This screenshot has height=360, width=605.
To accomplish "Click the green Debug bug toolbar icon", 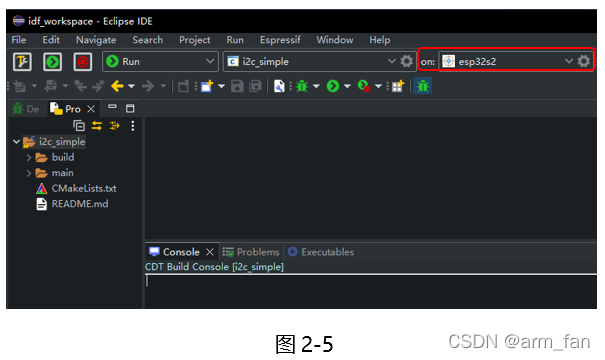I will click(302, 86).
